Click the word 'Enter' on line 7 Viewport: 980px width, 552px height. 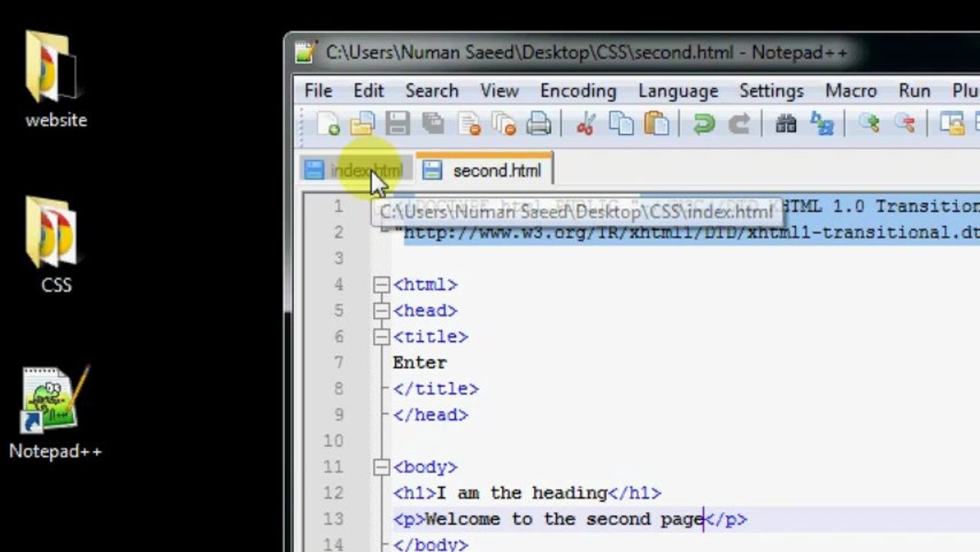coord(420,363)
